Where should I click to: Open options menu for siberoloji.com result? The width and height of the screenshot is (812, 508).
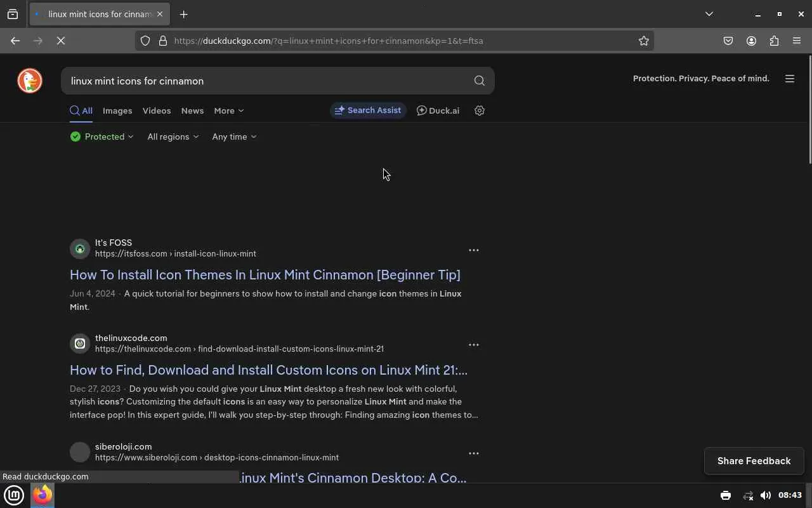click(474, 453)
